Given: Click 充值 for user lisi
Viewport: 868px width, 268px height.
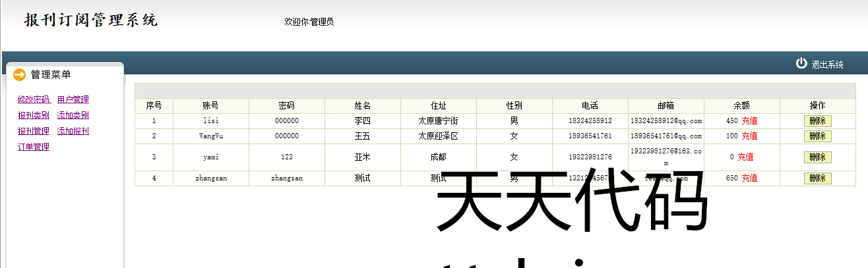Looking at the screenshot, I should [x=749, y=121].
